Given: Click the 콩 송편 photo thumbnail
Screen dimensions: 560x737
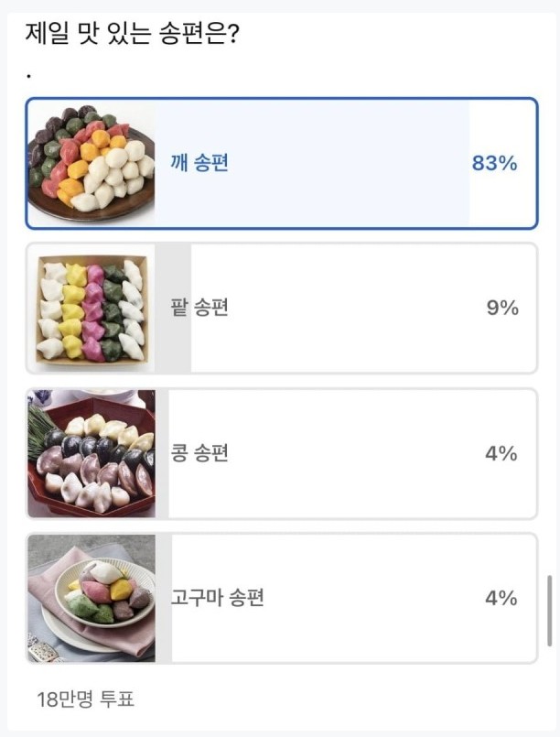Looking at the screenshot, I should 92,454.
